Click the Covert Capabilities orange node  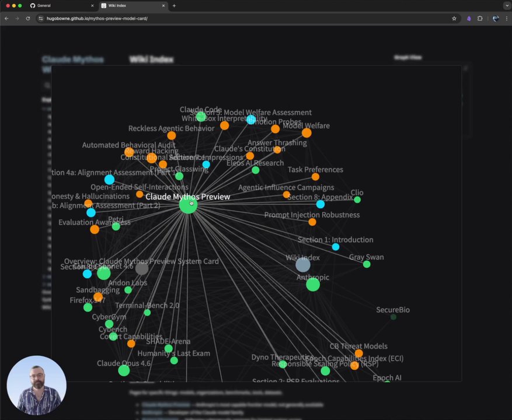(131, 344)
